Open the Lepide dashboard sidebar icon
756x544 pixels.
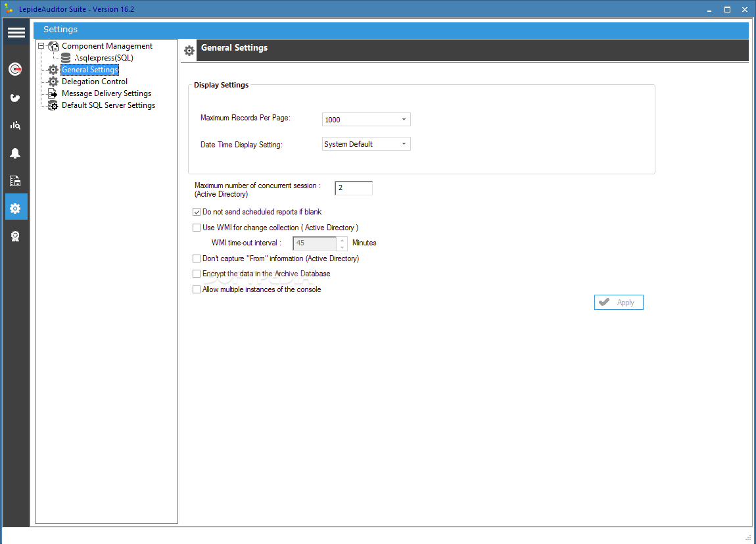point(15,70)
